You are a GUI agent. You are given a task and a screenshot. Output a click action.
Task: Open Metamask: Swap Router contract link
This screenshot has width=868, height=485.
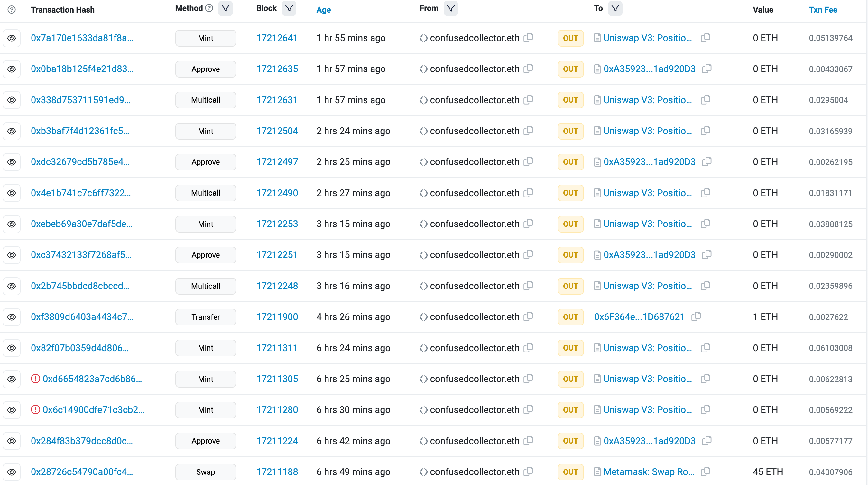(x=649, y=472)
